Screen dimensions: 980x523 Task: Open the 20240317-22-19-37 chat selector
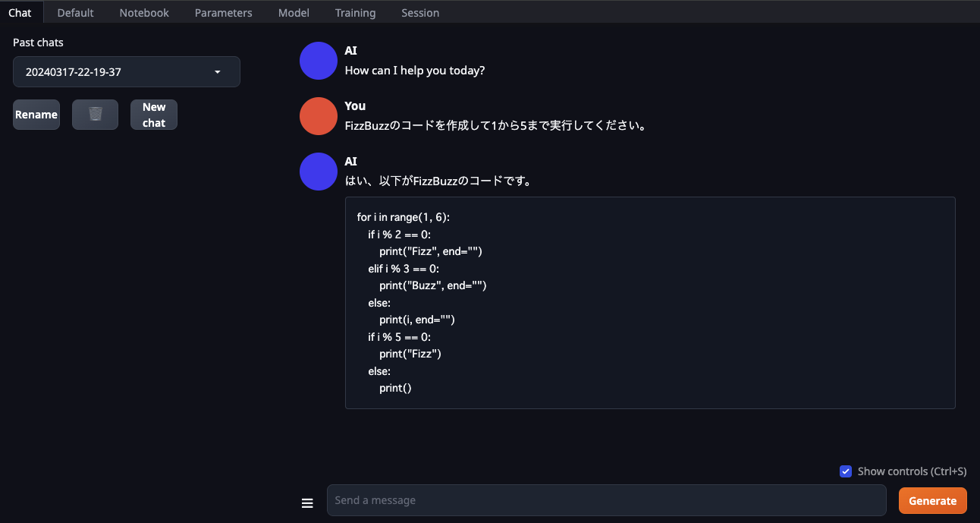(x=127, y=72)
